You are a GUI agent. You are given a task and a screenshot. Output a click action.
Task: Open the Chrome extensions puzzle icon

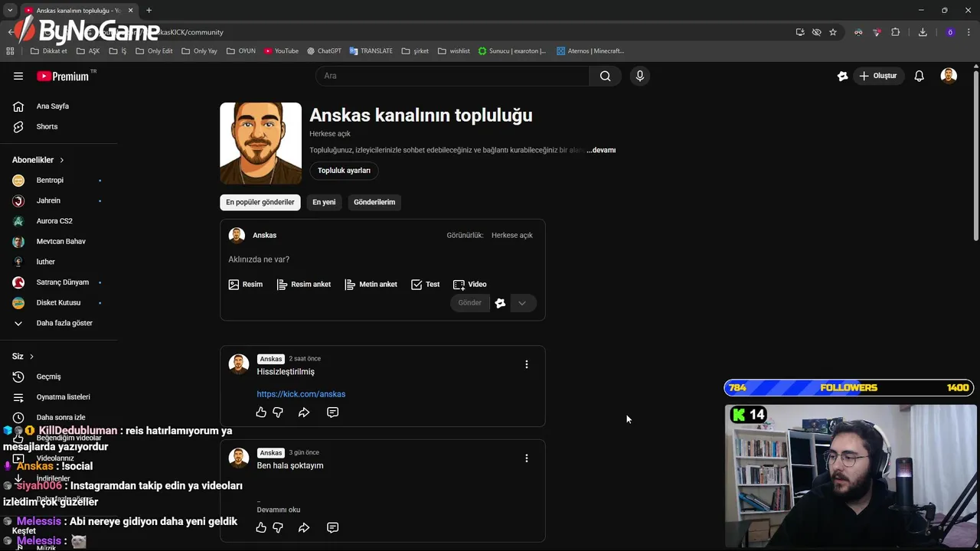tap(895, 32)
